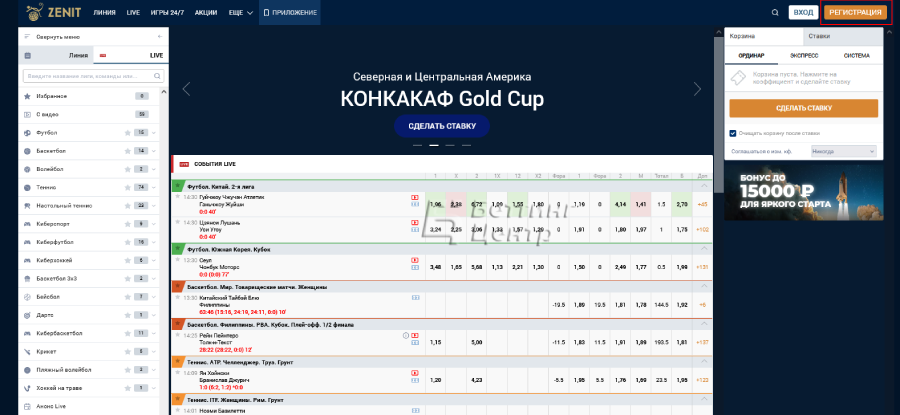Favorite the Футбол category star
Screen dimensions: 900x415
pos(127,133)
